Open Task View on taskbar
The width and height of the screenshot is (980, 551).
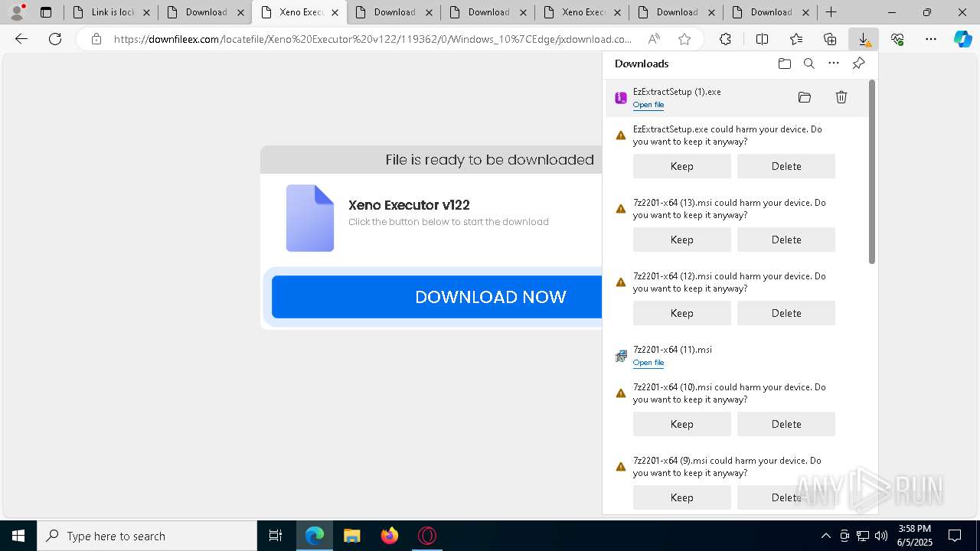[276, 536]
